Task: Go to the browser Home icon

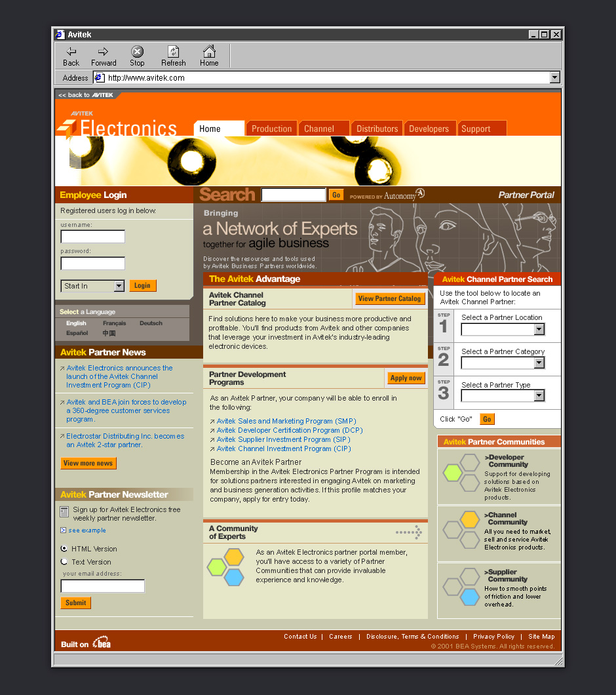Action: click(x=209, y=52)
